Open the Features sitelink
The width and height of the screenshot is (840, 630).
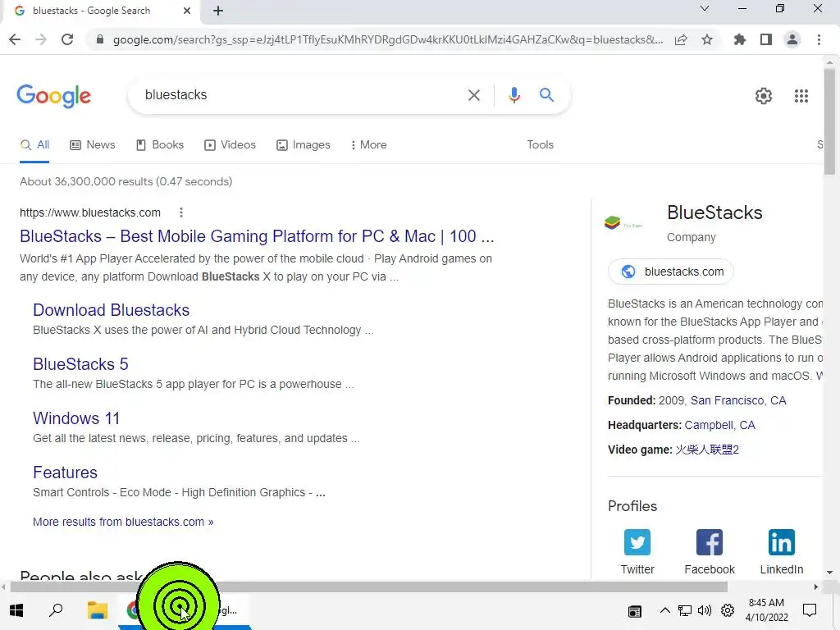(65, 472)
